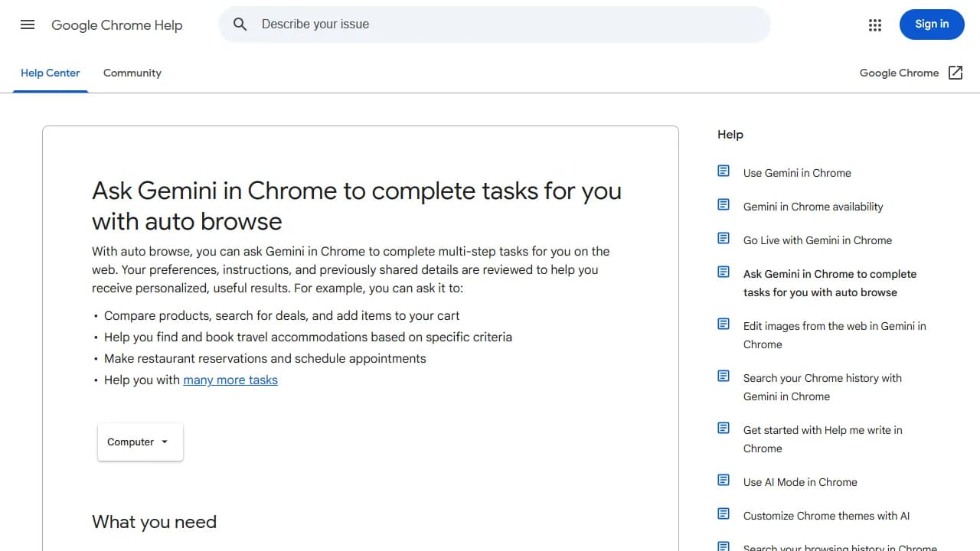Click the article icon next to Use Gemini in Chrome

[724, 171]
